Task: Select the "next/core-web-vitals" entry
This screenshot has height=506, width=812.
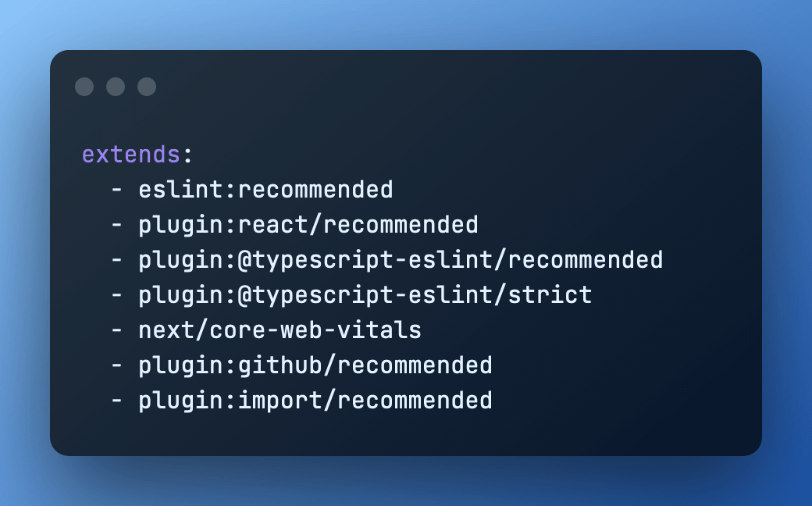Action: click(x=280, y=330)
